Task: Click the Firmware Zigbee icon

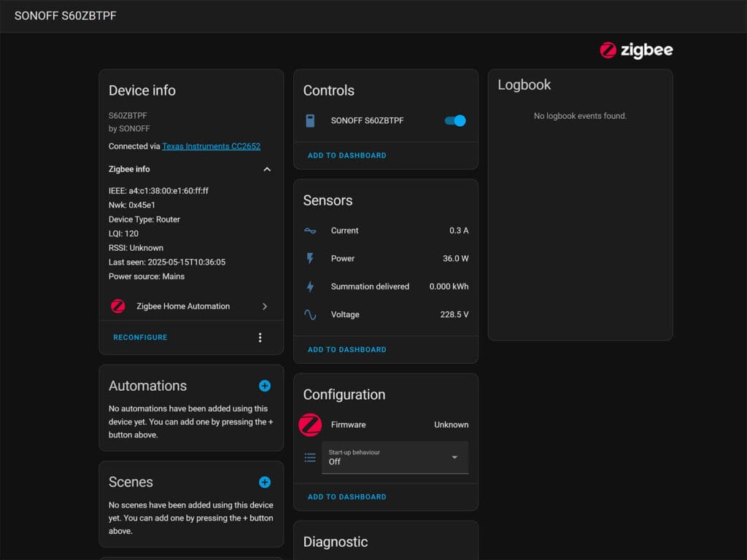Action: [x=310, y=425]
